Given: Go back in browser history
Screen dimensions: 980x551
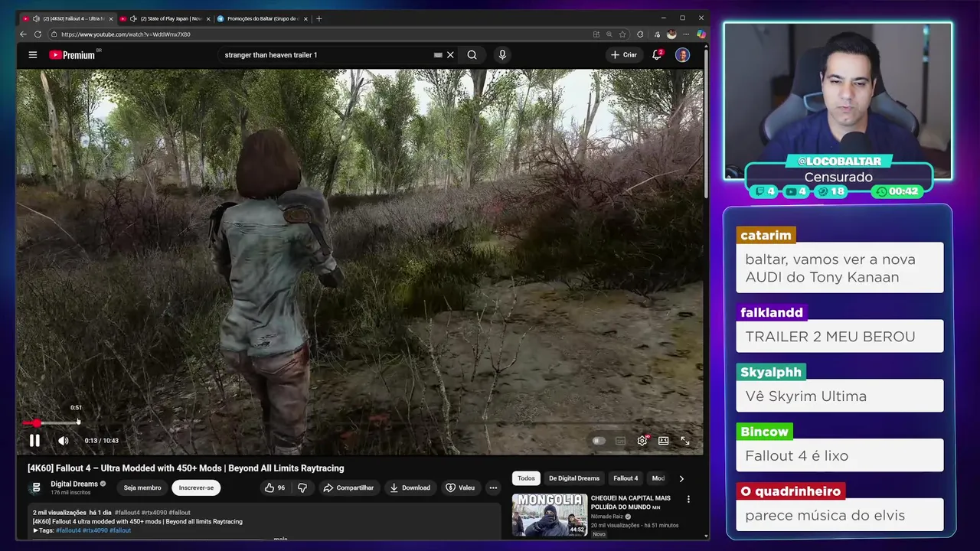Looking at the screenshot, I should 23,34.
